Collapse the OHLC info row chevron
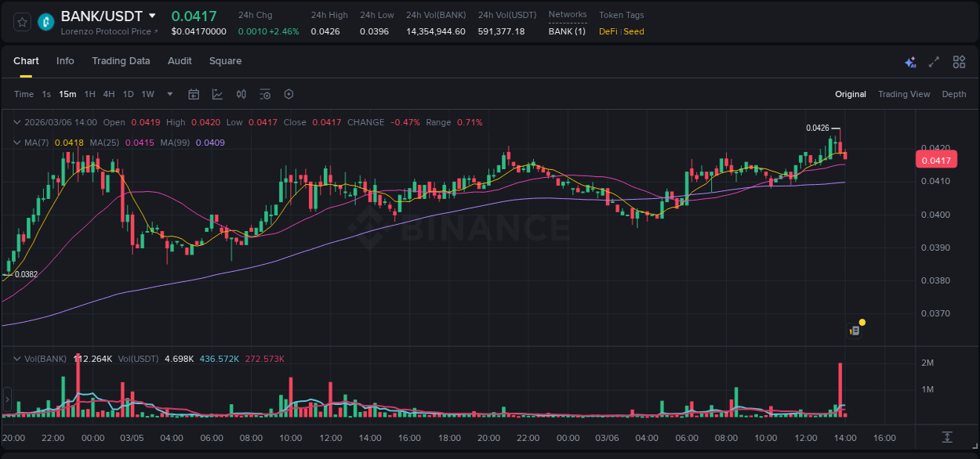 pos(16,122)
